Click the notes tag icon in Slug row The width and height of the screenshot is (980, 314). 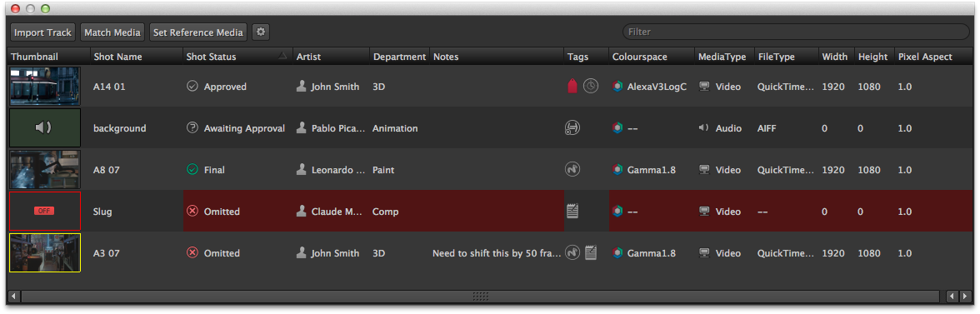572,211
